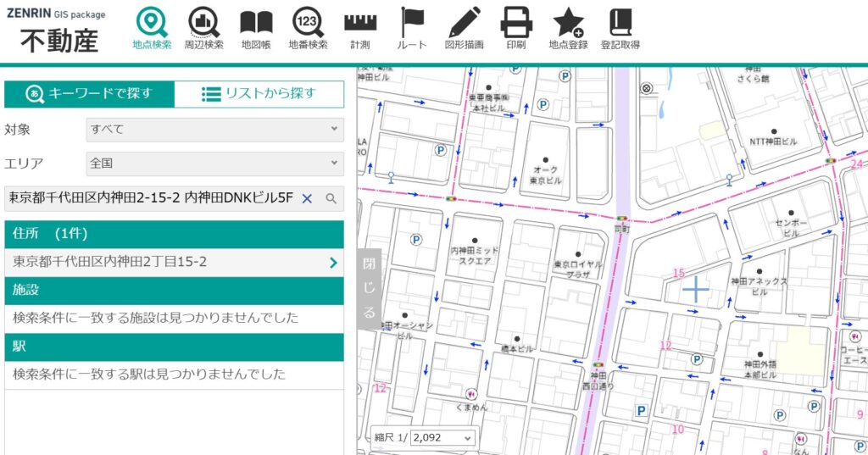Switch to キーワードで探す tab
The width and height of the screenshot is (868, 455).
tap(90, 93)
